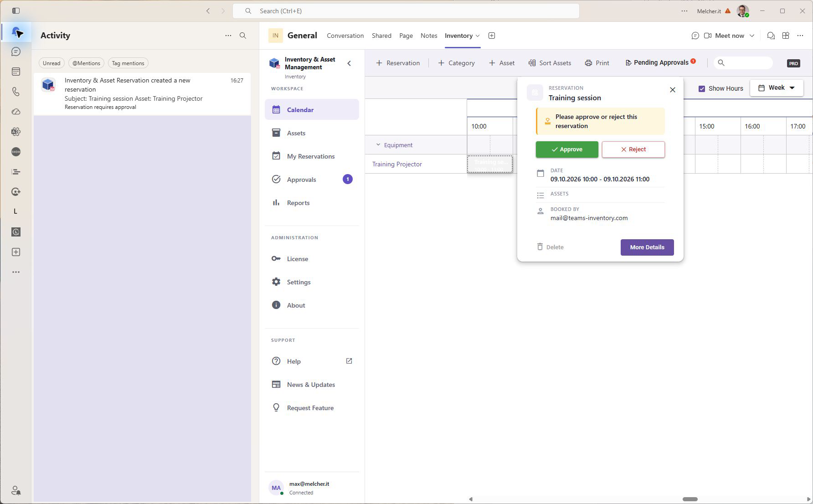This screenshot has width=813, height=504.
Task: Add a new Reservation from toolbar
Action: coord(398,63)
